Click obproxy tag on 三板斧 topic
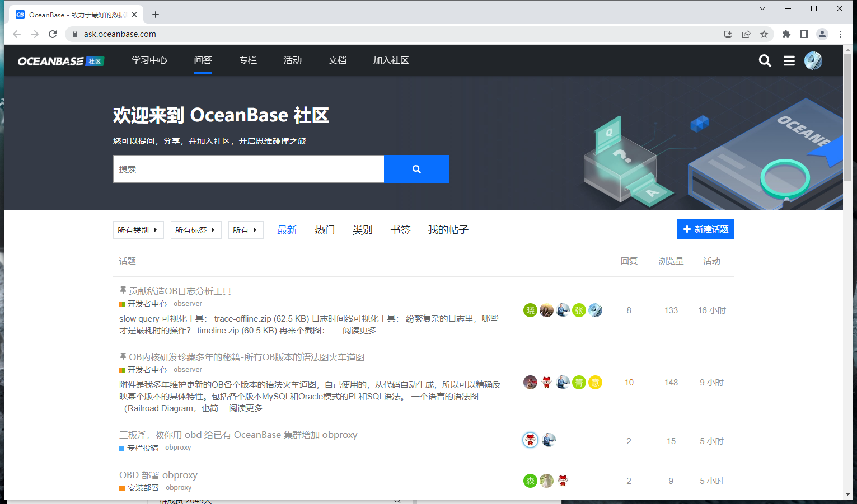This screenshot has width=857, height=504. coord(178,448)
